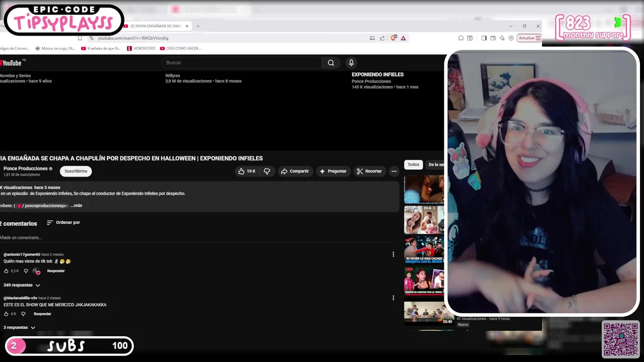Viewport: 644px width, 362px height.
Task: Like MarianaMilla-v3v's comment with 4 K
Action: tap(7, 314)
